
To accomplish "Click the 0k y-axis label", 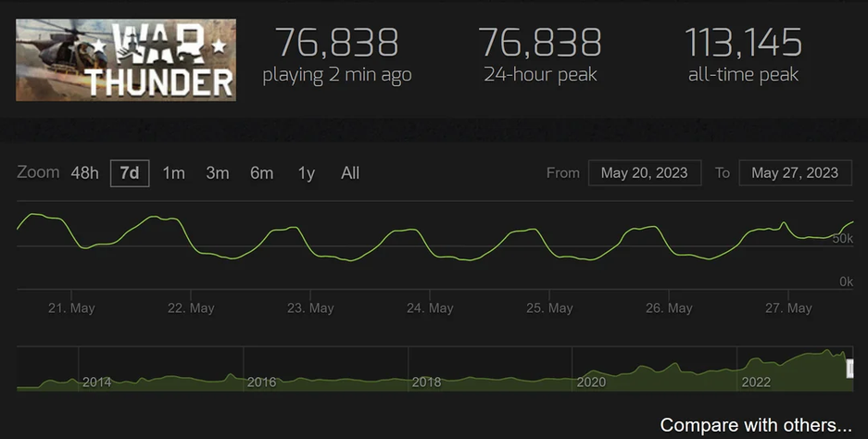I will pyautogui.click(x=846, y=282).
